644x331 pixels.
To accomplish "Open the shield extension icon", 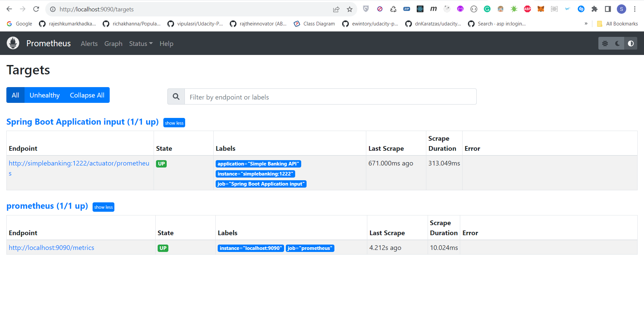I will pos(366,9).
